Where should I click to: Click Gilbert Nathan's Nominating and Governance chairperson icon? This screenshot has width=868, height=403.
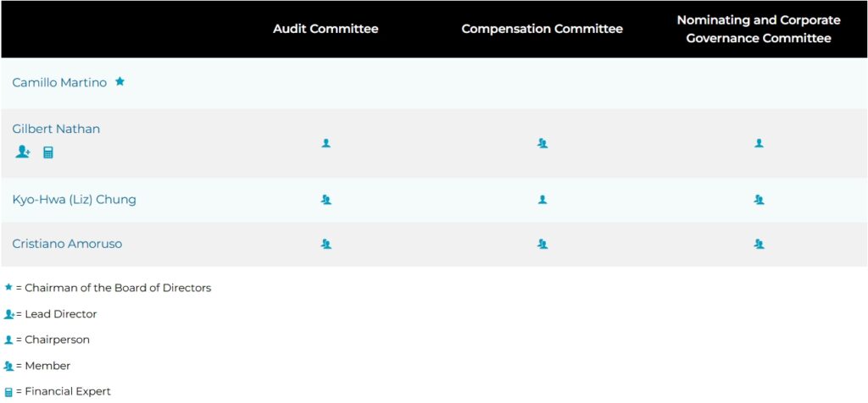coord(759,143)
